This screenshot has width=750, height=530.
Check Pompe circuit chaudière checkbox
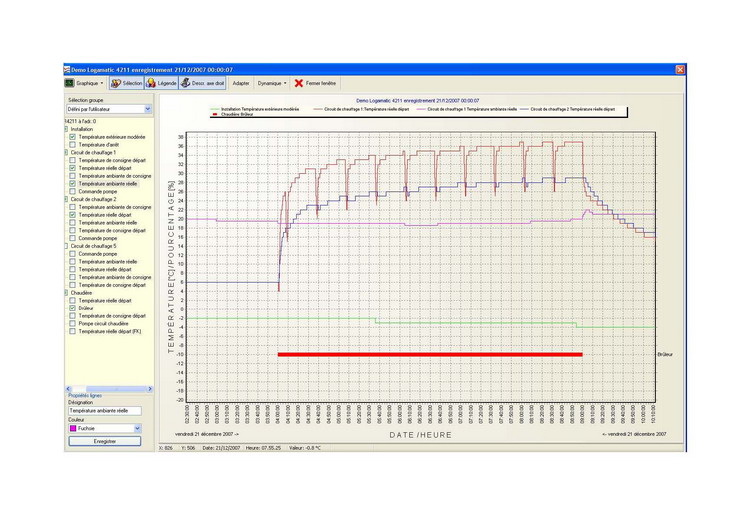pos(72,324)
